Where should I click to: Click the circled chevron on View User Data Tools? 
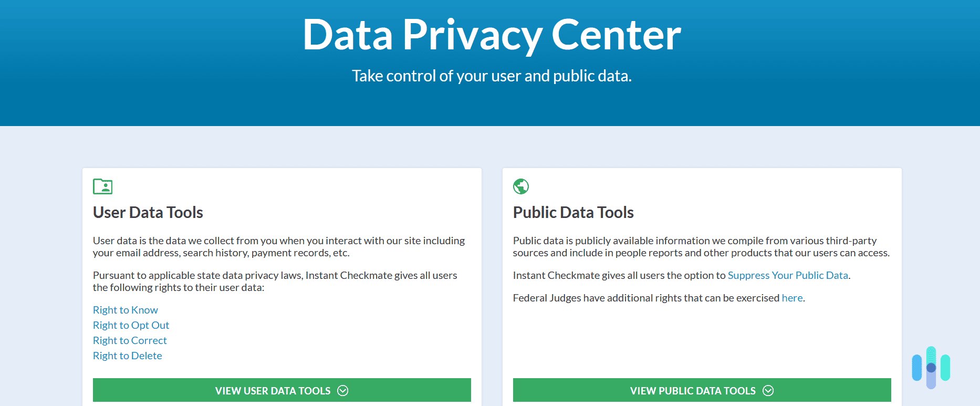tap(343, 390)
